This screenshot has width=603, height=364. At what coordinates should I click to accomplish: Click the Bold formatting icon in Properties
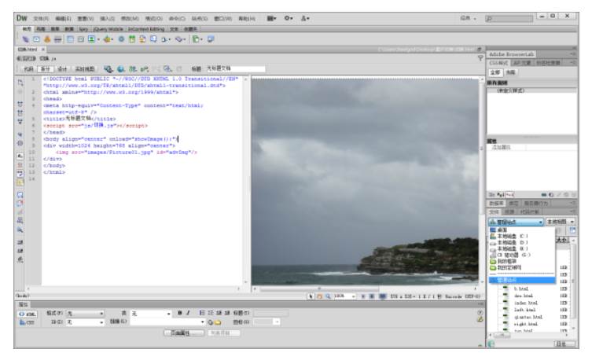click(180, 312)
